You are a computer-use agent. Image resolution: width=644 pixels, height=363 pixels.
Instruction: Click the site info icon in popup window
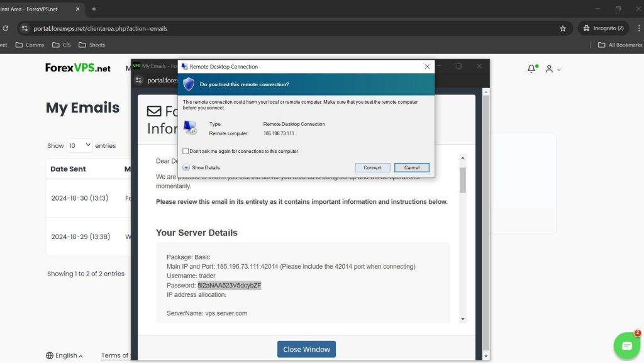138,80
